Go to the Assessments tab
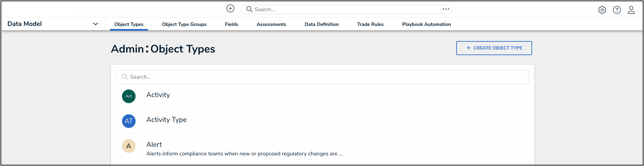This screenshot has height=166, width=644. coord(271,24)
